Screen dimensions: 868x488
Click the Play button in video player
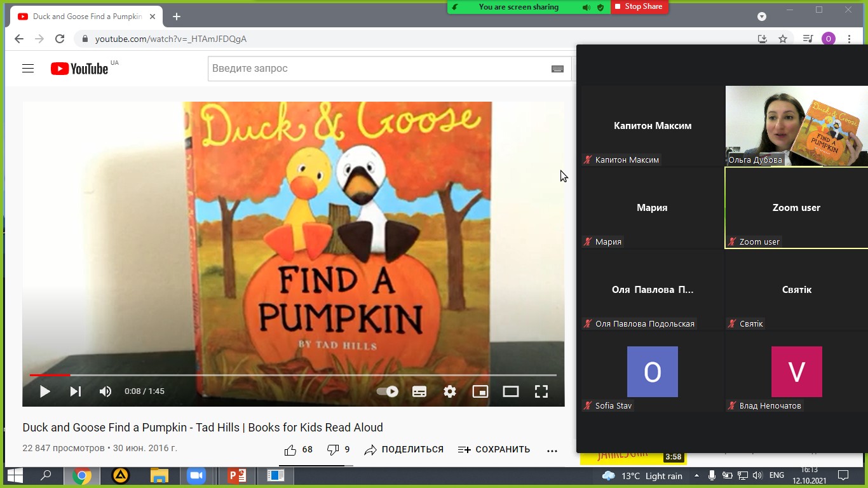click(x=44, y=391)
